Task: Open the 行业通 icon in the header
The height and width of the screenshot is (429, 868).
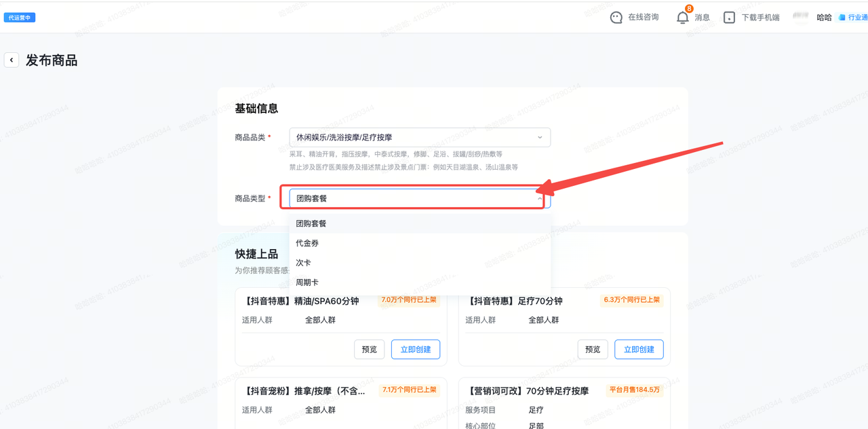Action: [842, 18]
